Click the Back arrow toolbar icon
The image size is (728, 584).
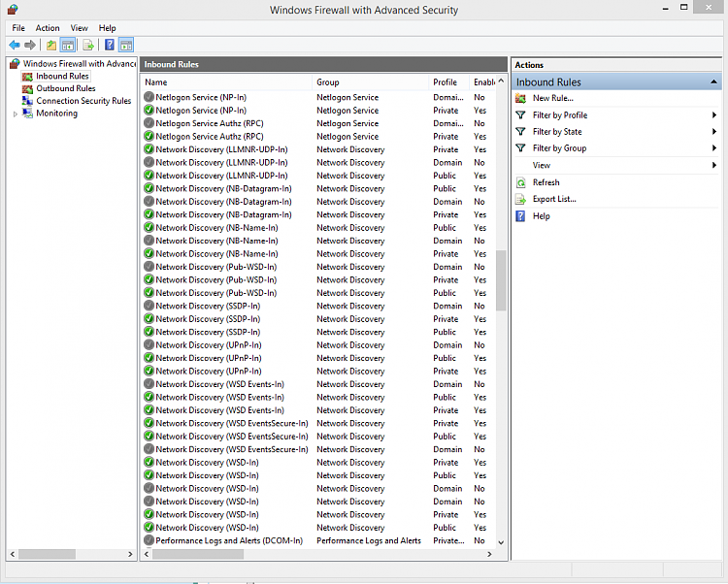coord(15,45)
